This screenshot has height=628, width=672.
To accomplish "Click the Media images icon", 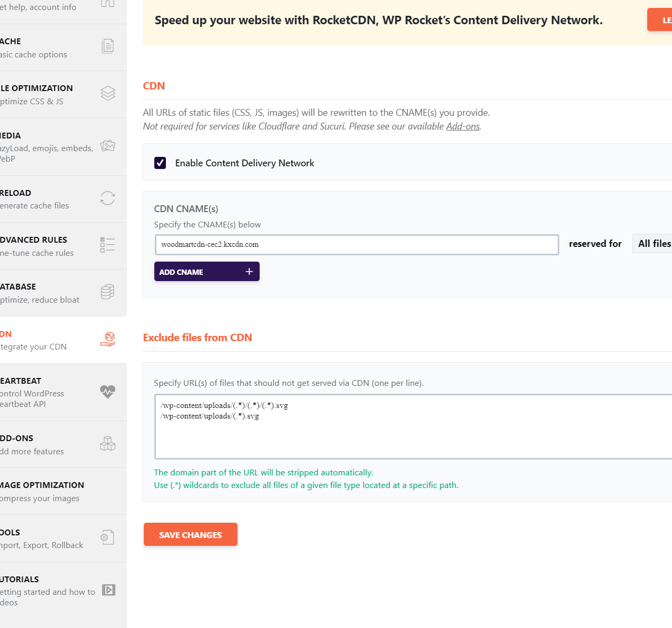I will click(107, 146).
